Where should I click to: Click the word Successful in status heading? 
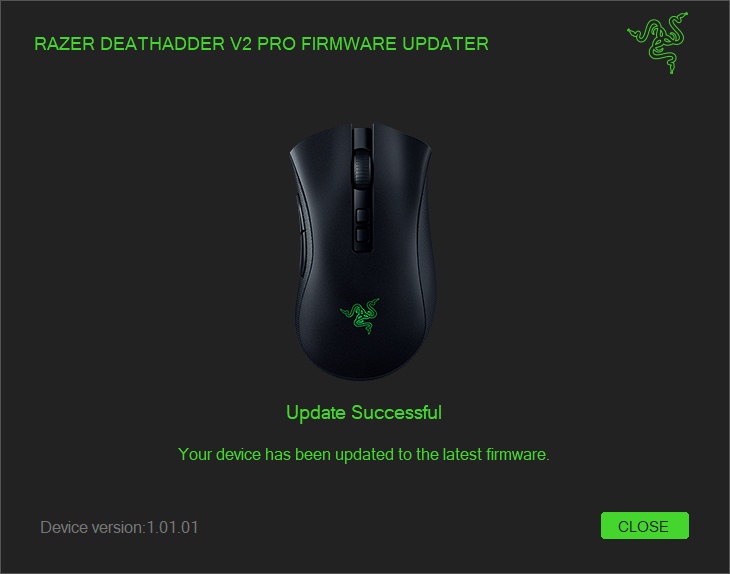[x=396, y=412]
